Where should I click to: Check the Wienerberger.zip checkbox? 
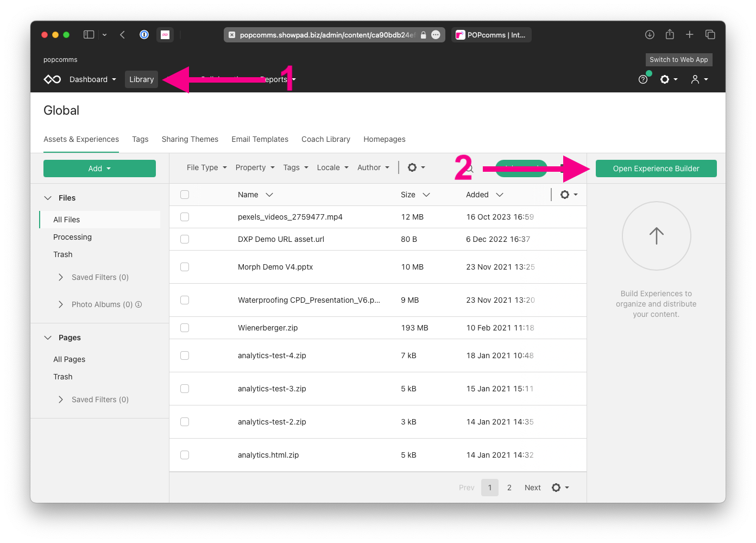click(x=185, y=328)
